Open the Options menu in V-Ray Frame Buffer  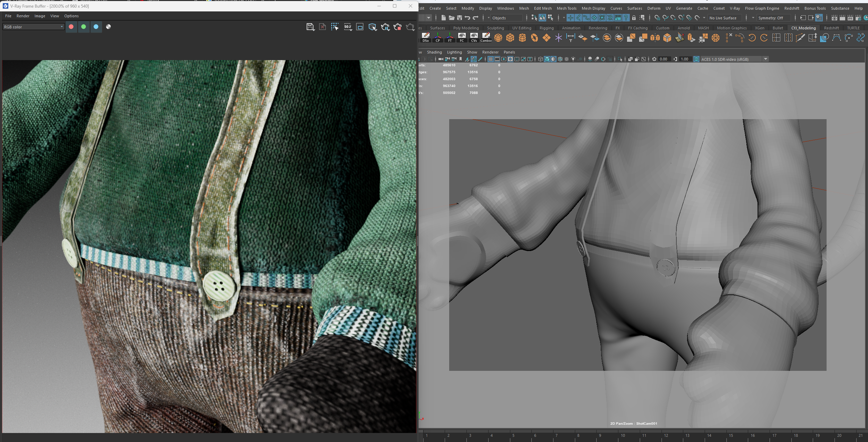(x=71, y=16)
